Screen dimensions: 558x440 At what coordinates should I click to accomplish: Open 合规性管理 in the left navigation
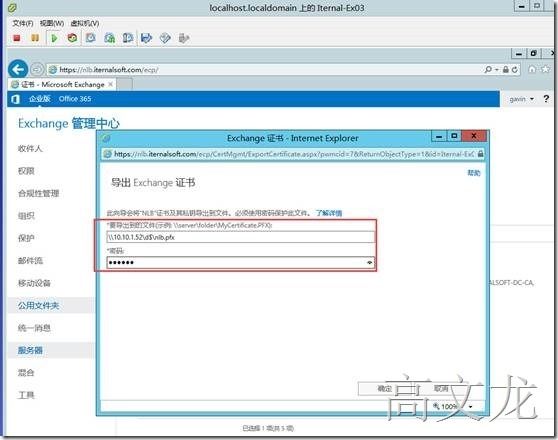point(39,193)
